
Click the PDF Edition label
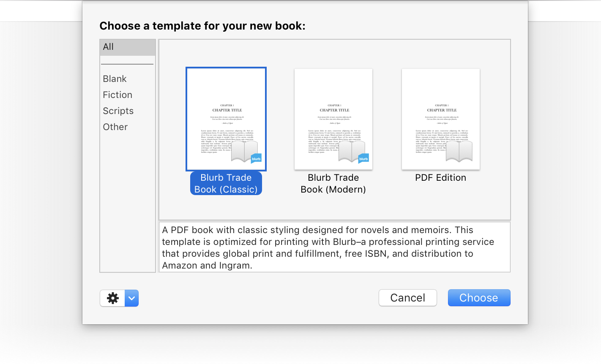point(441,178)
